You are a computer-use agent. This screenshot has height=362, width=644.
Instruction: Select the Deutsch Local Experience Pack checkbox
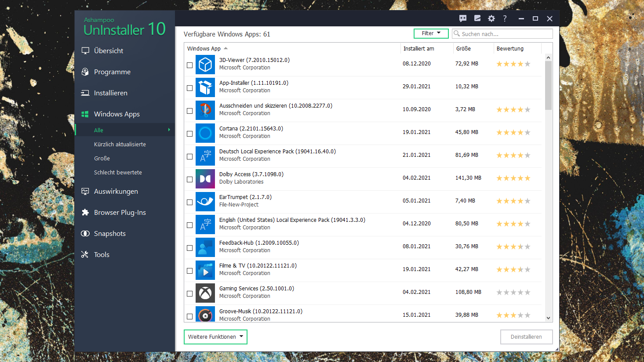coord(190,156)
